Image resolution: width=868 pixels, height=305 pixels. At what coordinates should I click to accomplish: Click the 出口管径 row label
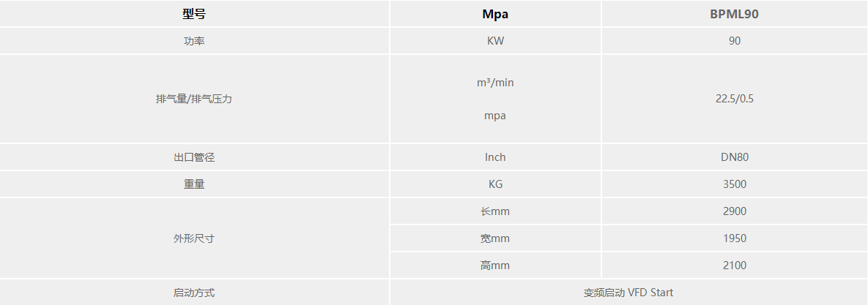click(x=194, y=157)
